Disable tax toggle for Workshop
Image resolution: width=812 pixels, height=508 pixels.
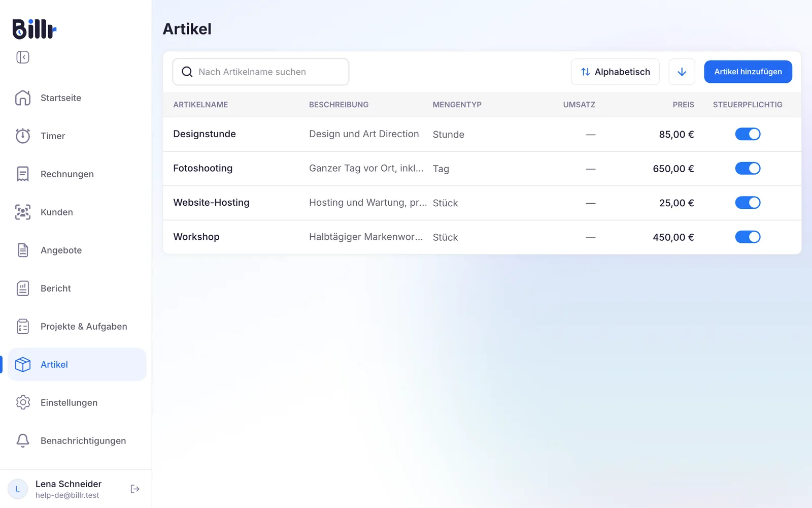748,237
